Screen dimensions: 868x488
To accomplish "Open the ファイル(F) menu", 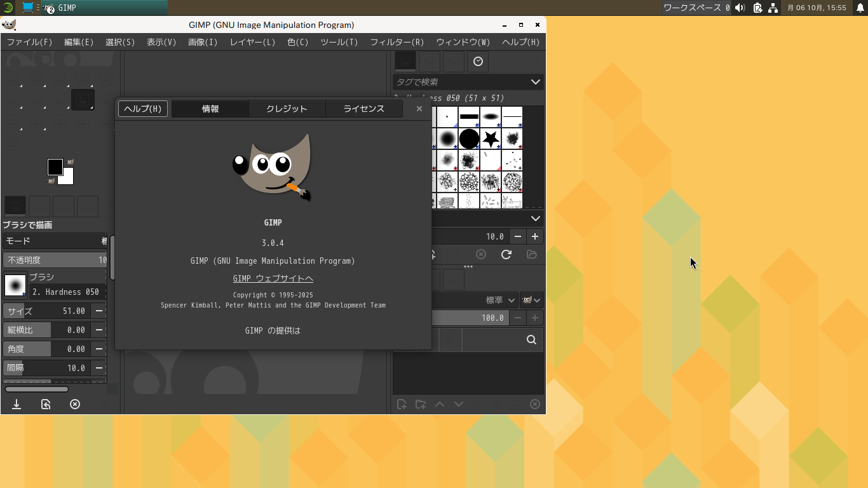I will 29,42.
